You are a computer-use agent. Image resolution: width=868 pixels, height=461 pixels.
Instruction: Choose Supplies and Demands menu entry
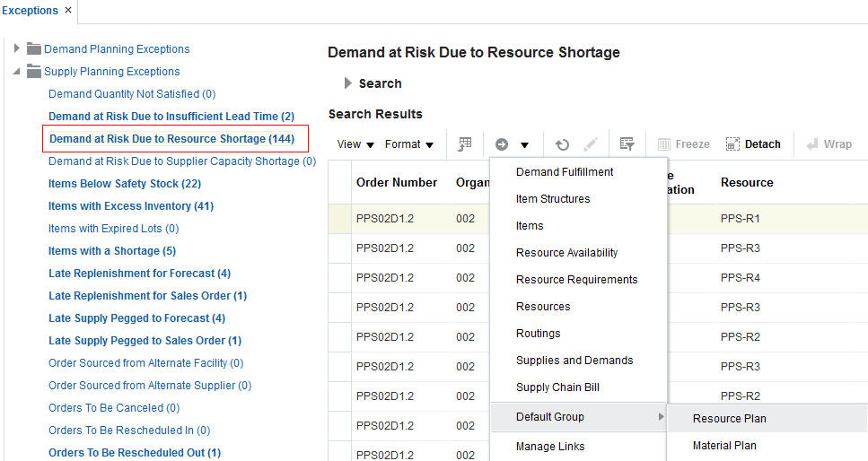point(574,361)
